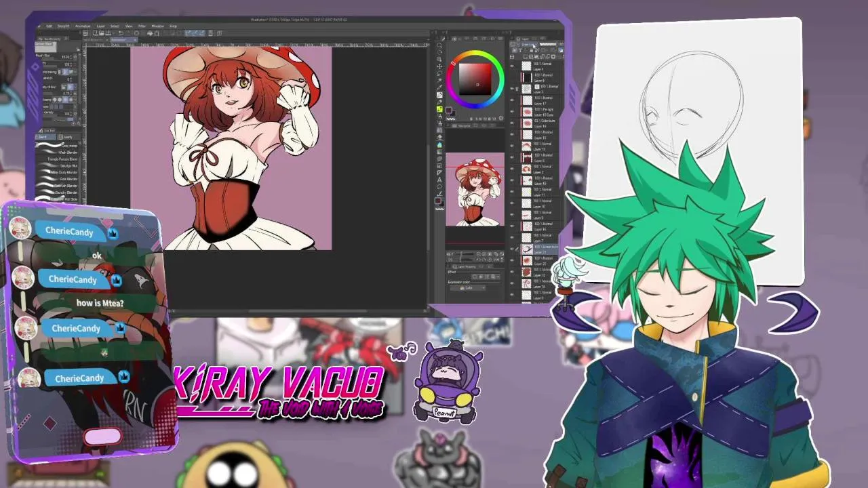Open the Layer menu
The width and height of the screenshot is (868, 488).
100,26
